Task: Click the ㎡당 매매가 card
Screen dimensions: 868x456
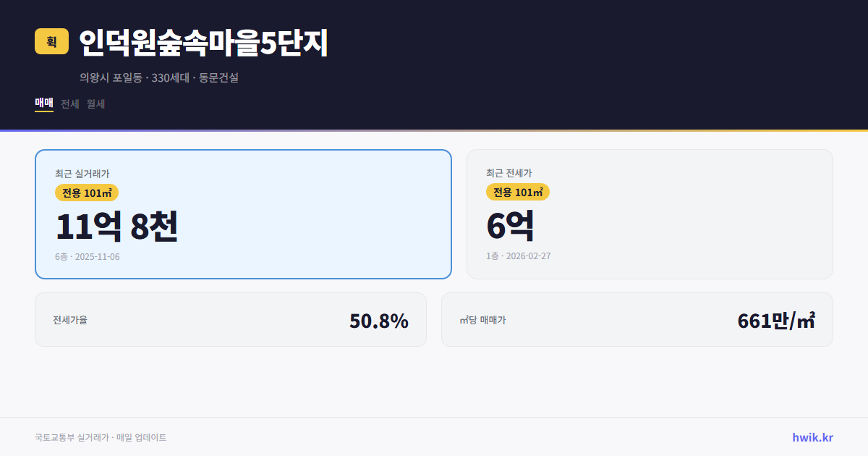Action: pyautogui.click(x=637, y=319)
